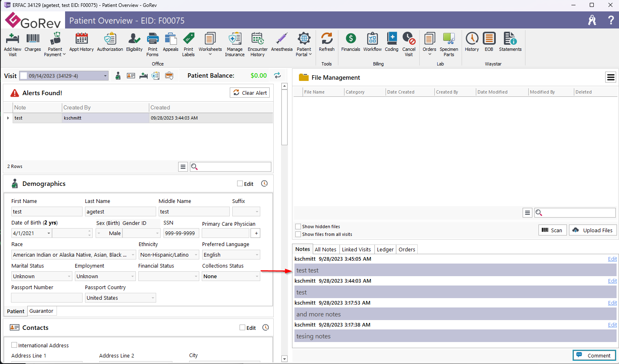
Task: Open the Authorization tool
Action: (110, 42)
